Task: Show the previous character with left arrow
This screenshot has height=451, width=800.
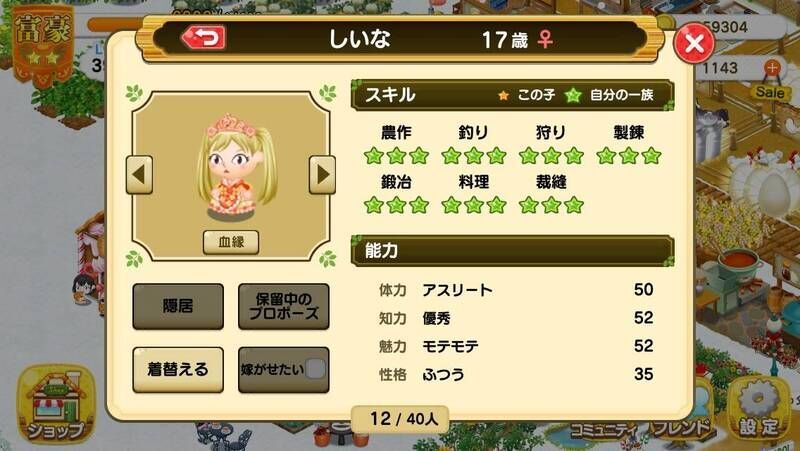Action: [139, 174]
